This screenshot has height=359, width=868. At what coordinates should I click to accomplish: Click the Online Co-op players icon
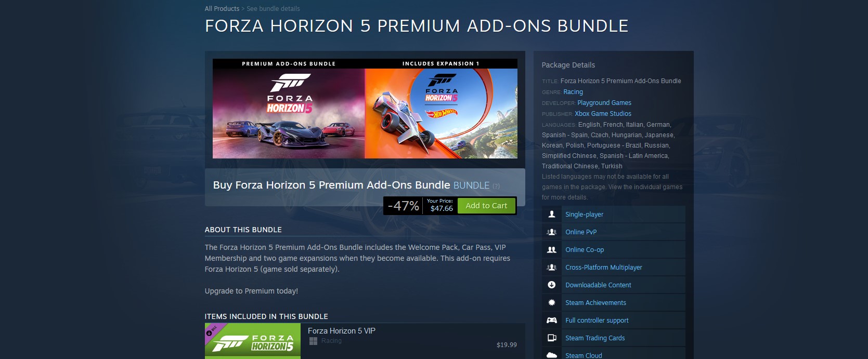(x=552, y=249)
